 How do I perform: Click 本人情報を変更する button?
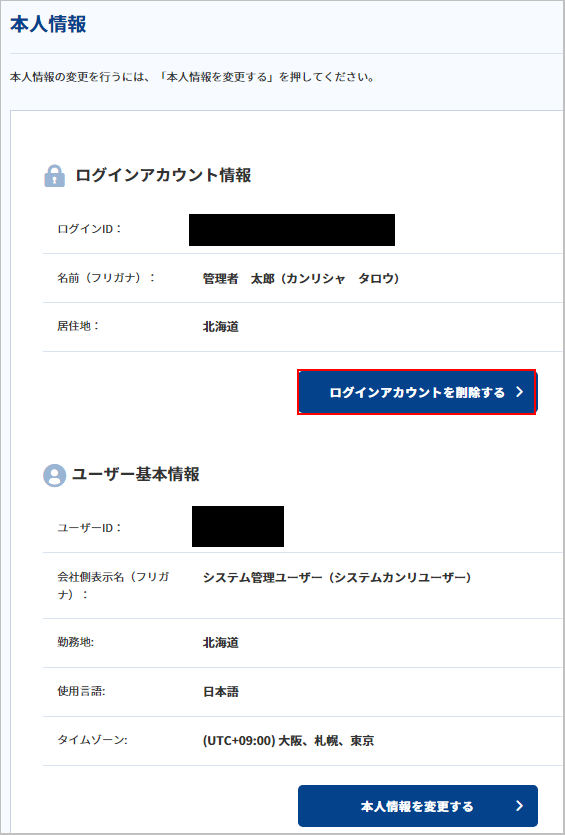(x=417, y=806)
